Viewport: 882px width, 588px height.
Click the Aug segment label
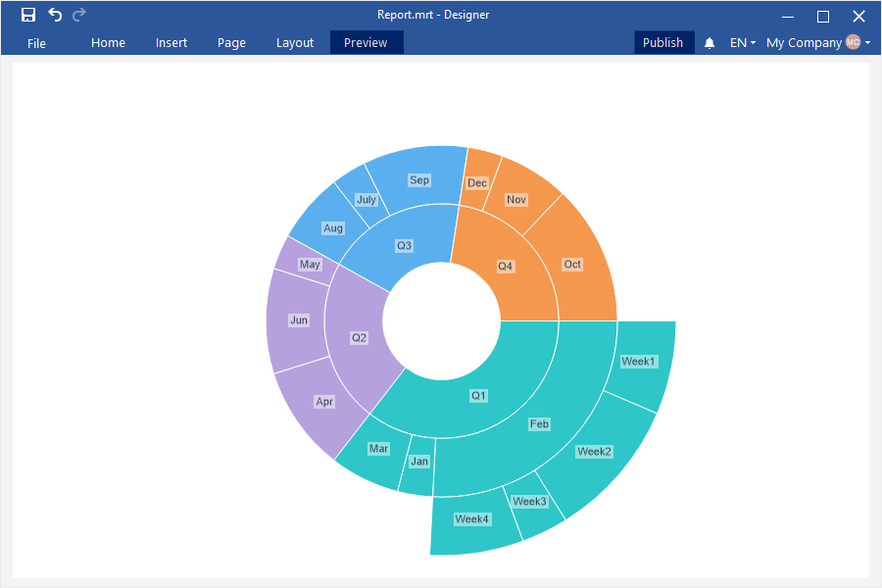[x=333, y=228]
